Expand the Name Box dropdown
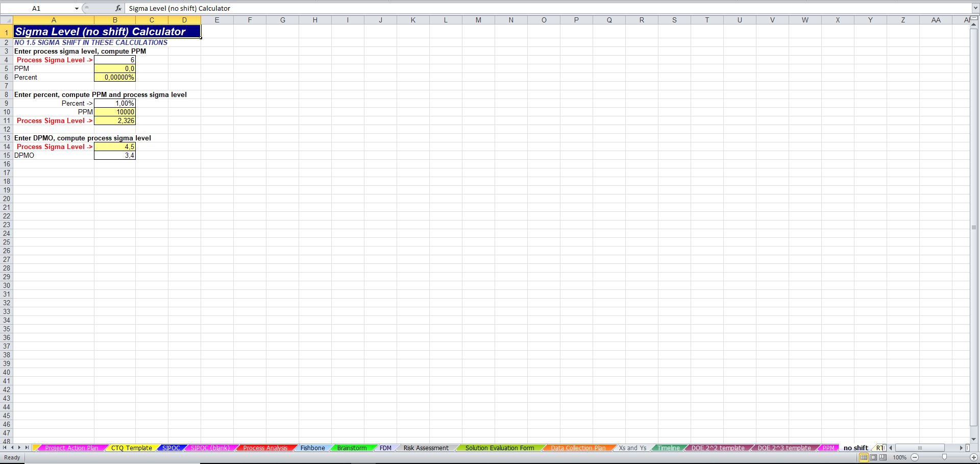 coord(77,8)
